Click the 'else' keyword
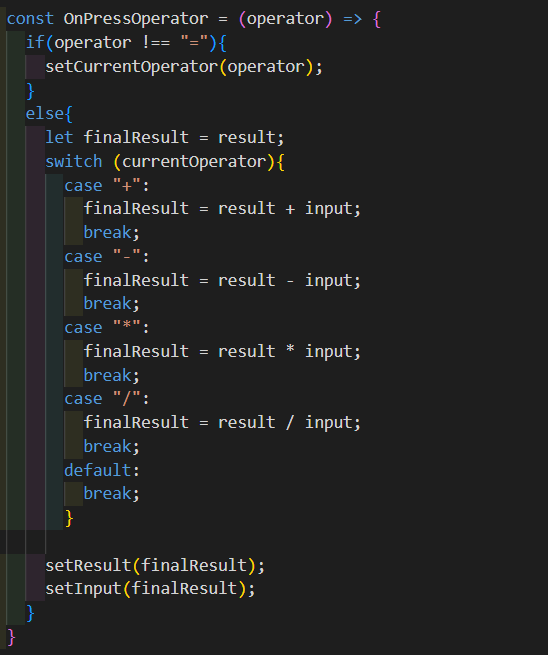Image resolution: width=548 pixels, height=655 pixels. point(45,114)
